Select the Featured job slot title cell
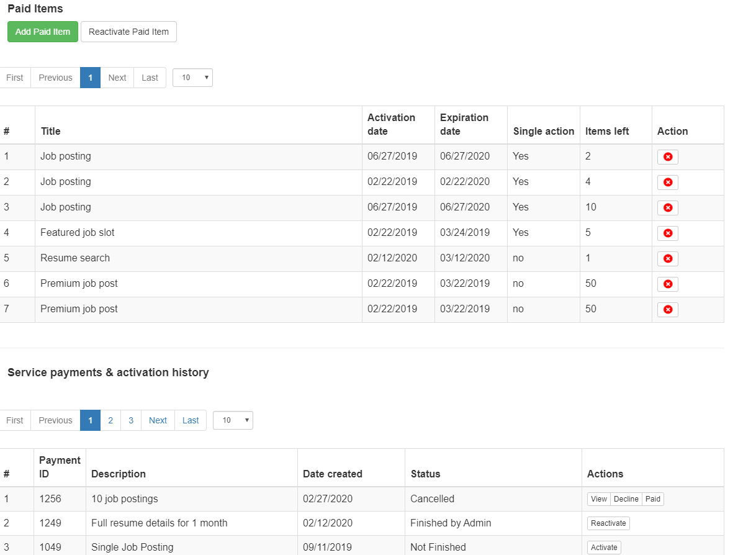The width and height of the screenshot is (756, 555). pyautogui.click(x=199, y=233)
